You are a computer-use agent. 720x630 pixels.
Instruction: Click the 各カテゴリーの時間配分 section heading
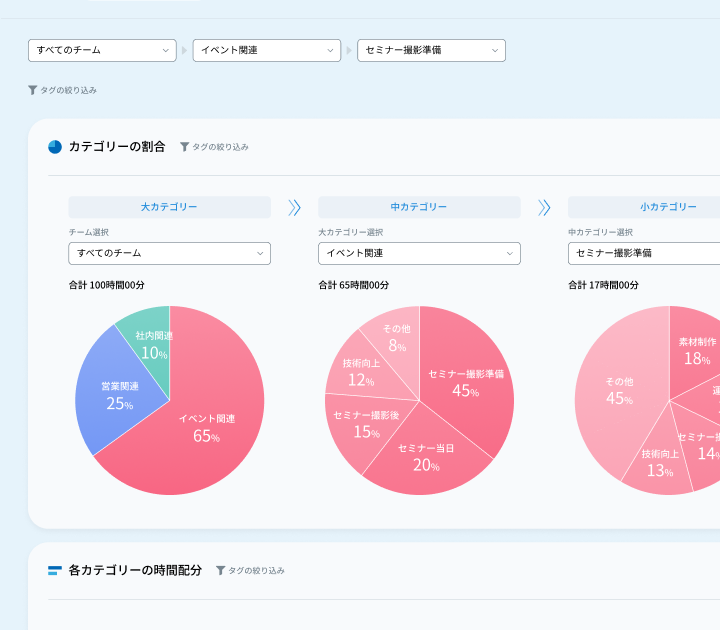(x=135, y=570)
